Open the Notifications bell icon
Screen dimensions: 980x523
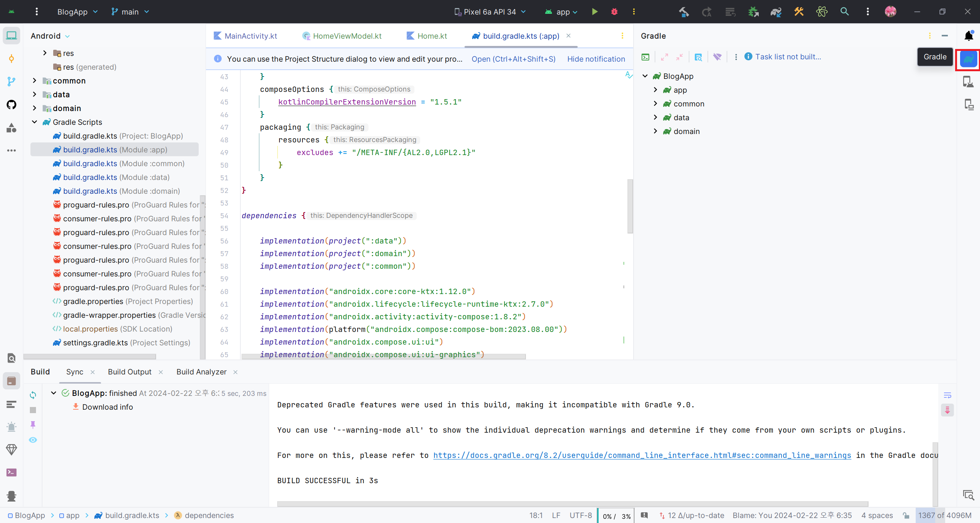pyautogui.click(x=969, y=36)
